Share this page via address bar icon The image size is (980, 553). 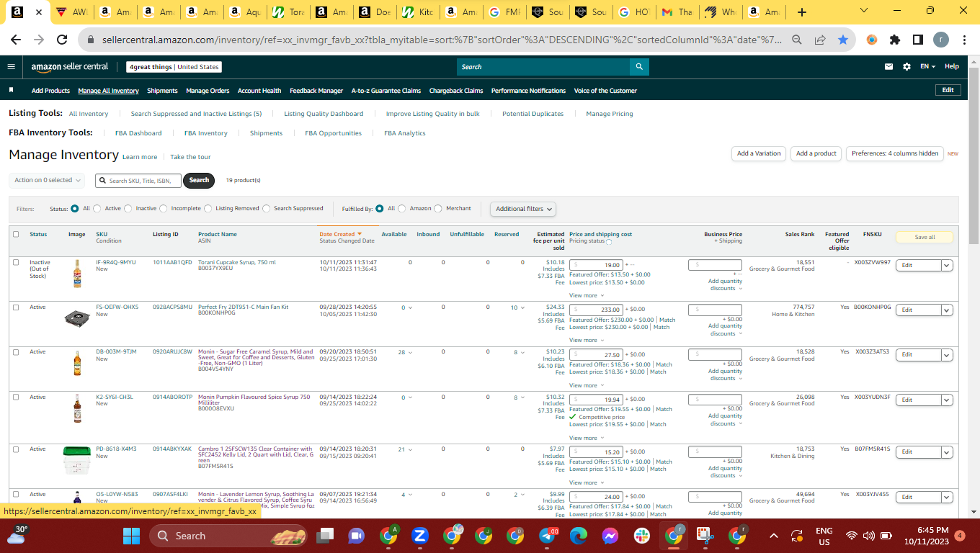820,40
